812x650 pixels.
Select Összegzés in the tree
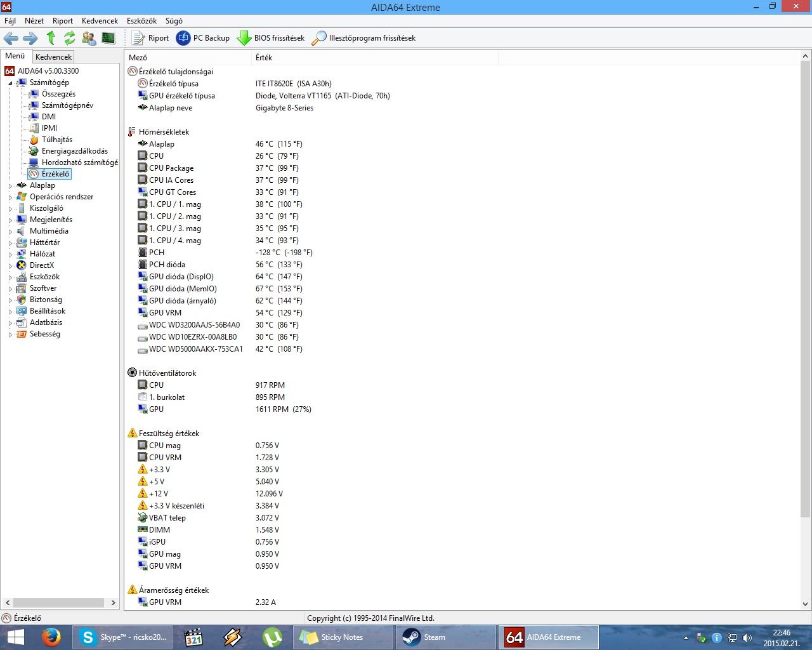58,94
